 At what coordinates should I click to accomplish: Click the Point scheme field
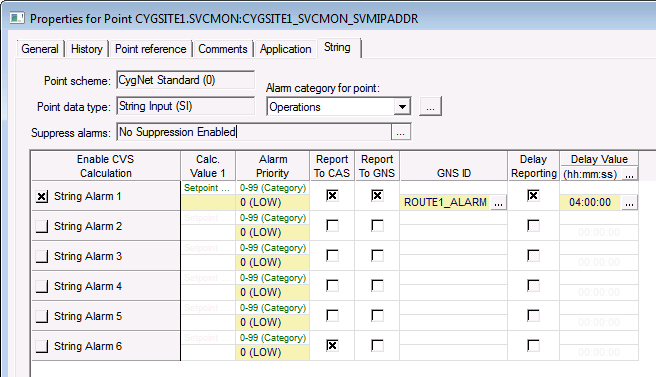point(185,80)
